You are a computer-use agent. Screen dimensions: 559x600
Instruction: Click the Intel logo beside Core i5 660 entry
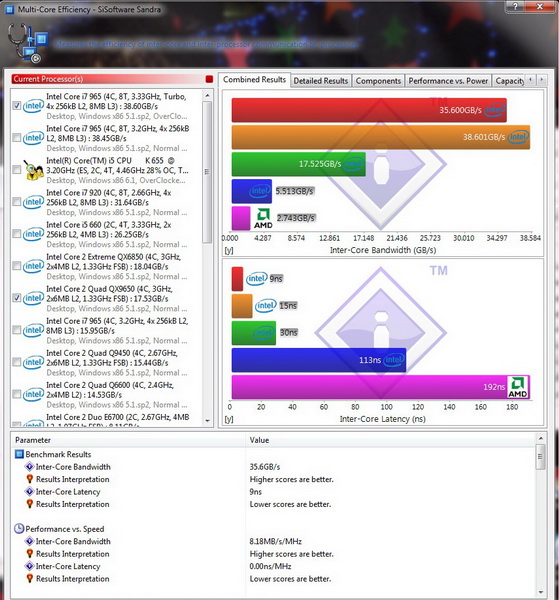[x=34, y=234]
